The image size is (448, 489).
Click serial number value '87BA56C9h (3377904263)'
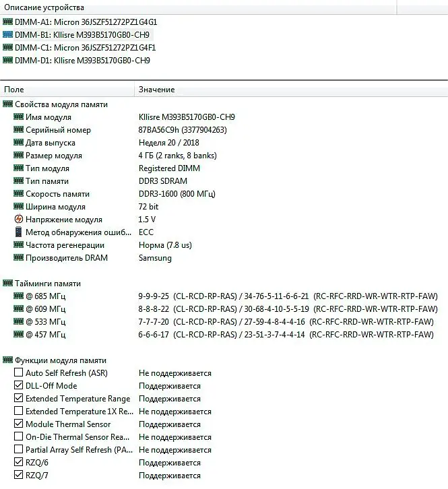[x=183, y=130]
